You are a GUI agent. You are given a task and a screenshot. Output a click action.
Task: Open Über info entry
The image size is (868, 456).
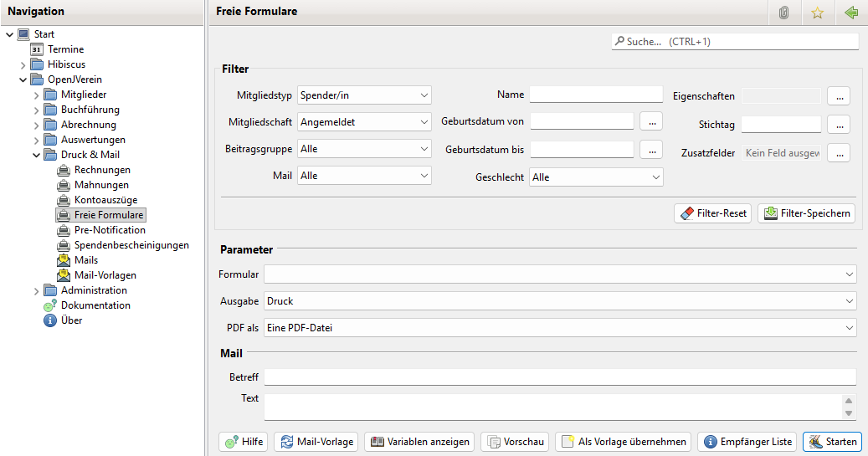coord(71,320)
